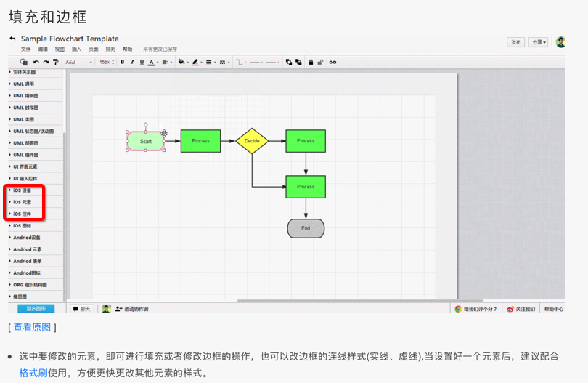
Task: Expand the UI 输入控件 category
Action: click(36, 178)
